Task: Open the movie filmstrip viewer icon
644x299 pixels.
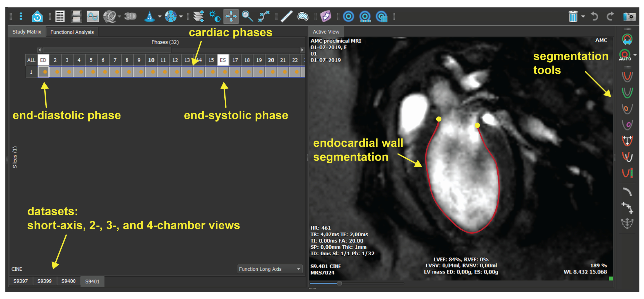Action: (76, 16)
